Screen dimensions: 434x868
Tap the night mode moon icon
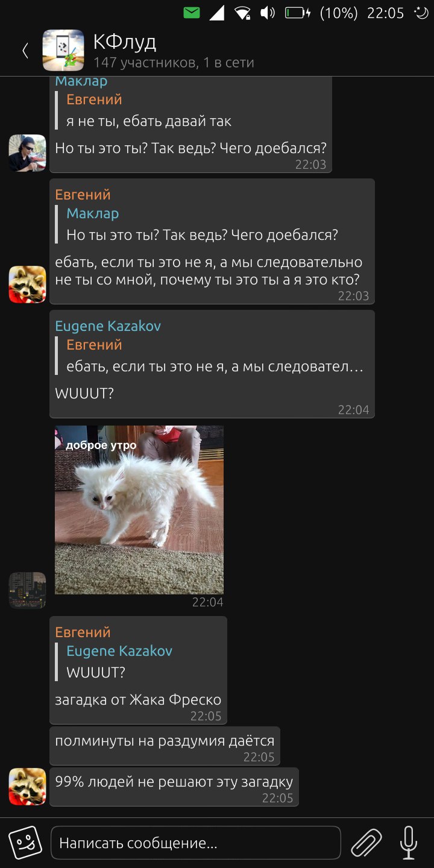click(x=421, y=13)
